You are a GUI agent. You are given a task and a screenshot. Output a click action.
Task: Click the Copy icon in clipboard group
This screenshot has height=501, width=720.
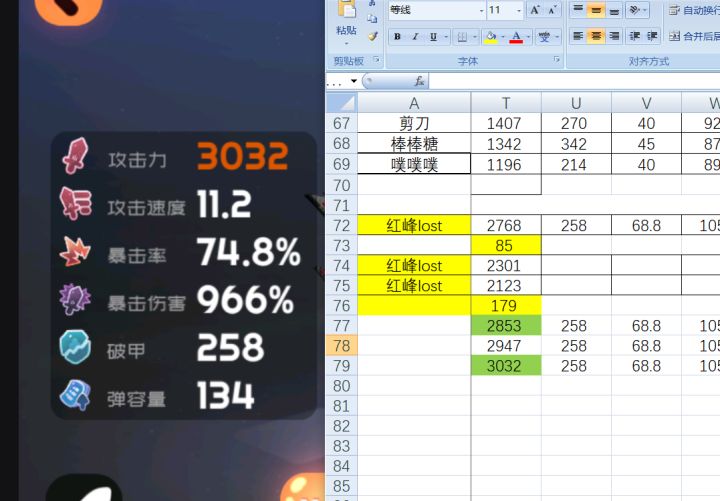tap(372, 19)
